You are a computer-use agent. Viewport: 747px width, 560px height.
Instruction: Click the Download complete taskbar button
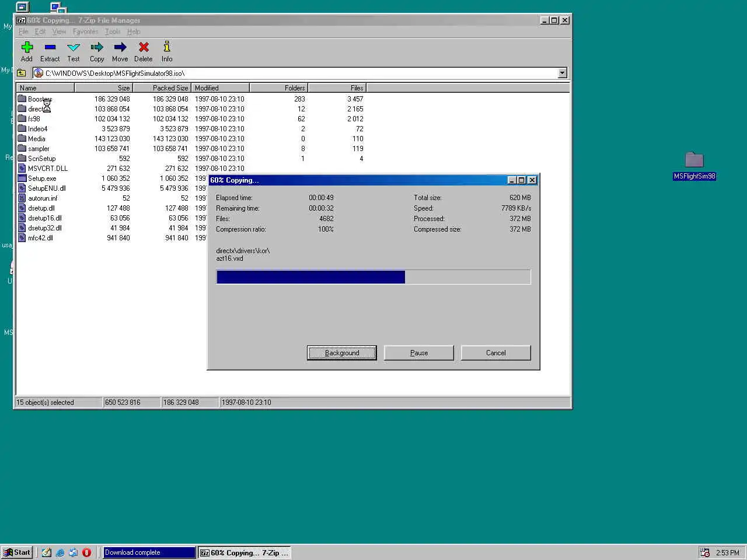click(149, 552)
